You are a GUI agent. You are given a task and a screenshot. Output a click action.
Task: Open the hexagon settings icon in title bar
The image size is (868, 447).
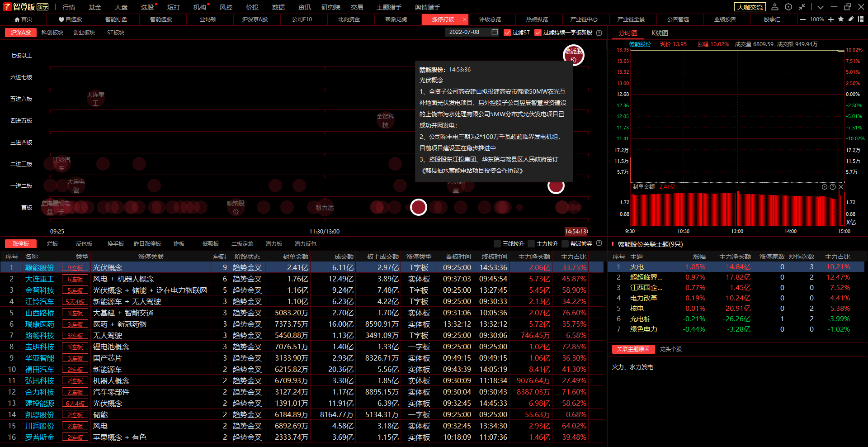click(788, 7)
